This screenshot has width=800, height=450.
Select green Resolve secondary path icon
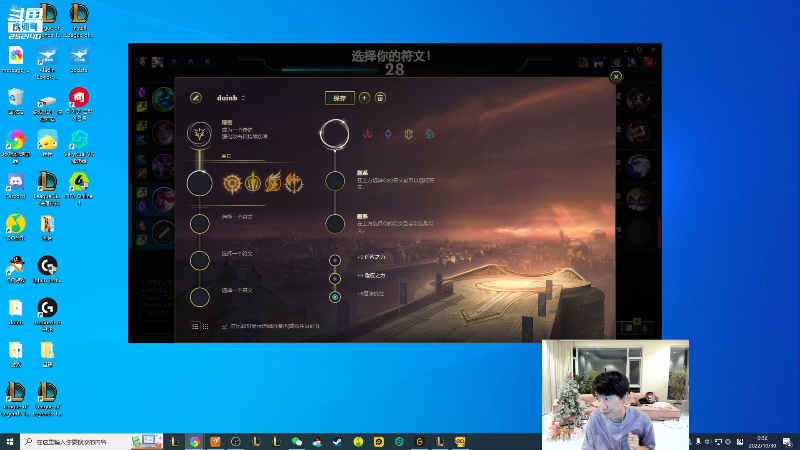coord(409,134)
